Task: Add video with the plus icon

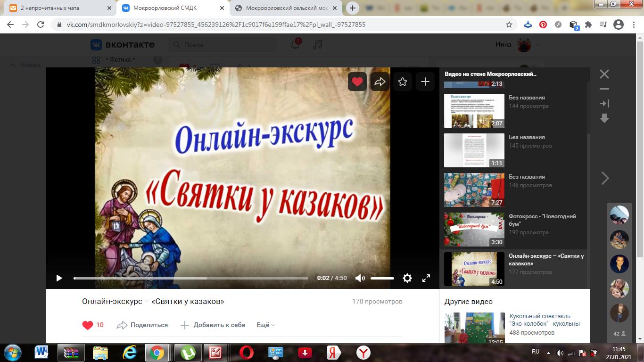Action: point(425,82)
